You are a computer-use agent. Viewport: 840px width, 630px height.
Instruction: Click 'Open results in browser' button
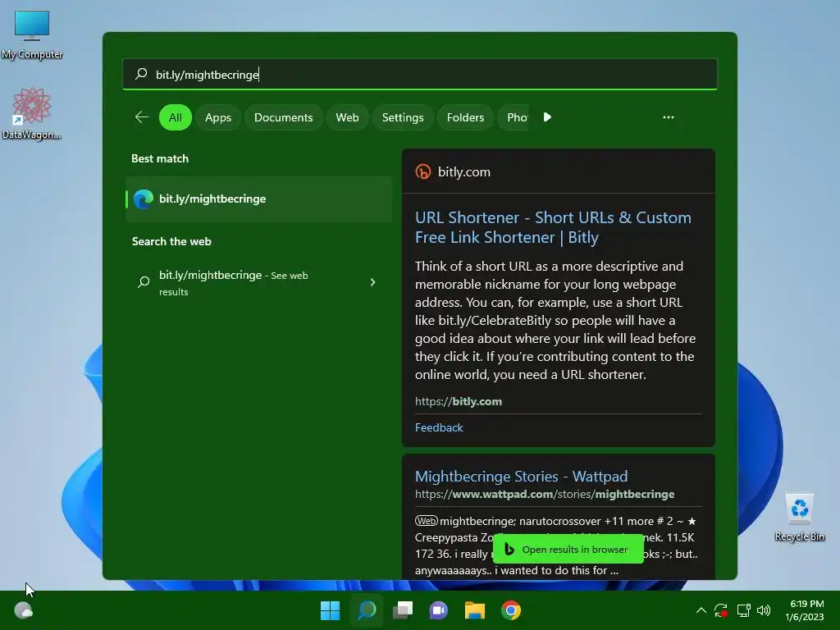[568, 549]
